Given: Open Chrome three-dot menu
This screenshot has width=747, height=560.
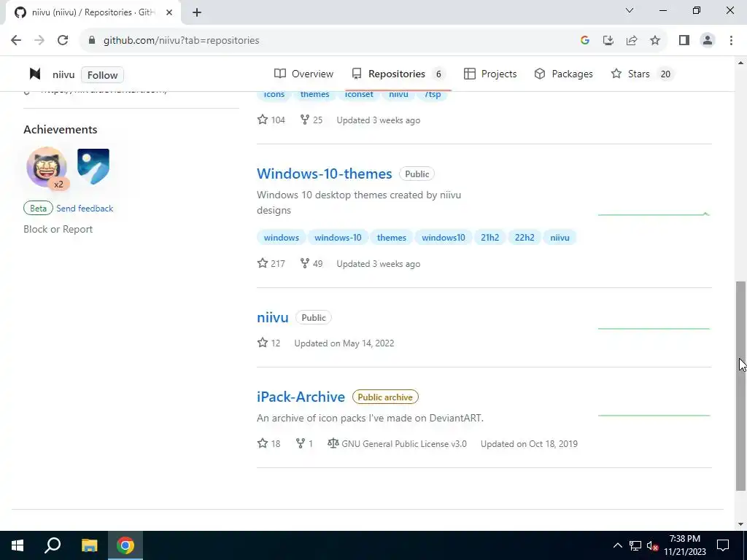Looking at the screenshot, I should 731,41.
